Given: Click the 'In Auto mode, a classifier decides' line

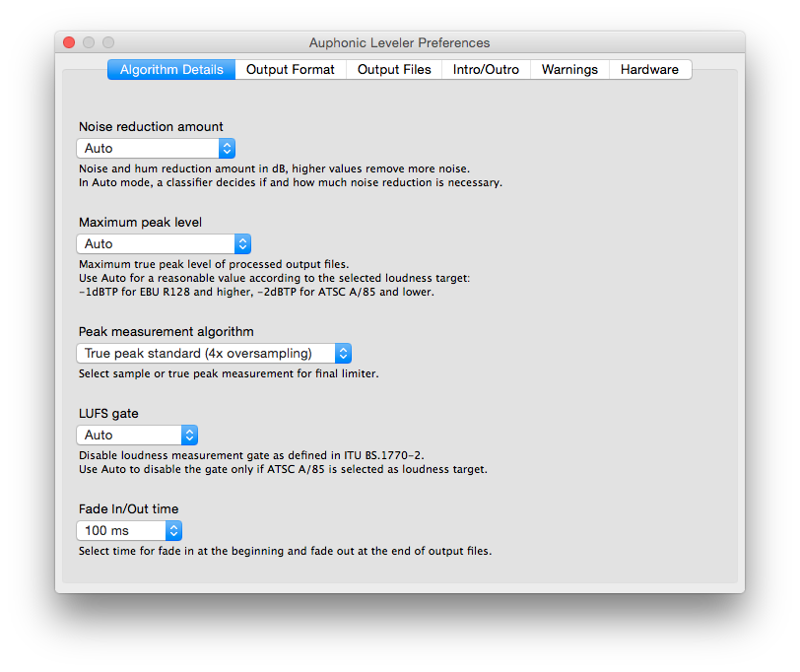Looking at the screenshot, I should (291, 182).
